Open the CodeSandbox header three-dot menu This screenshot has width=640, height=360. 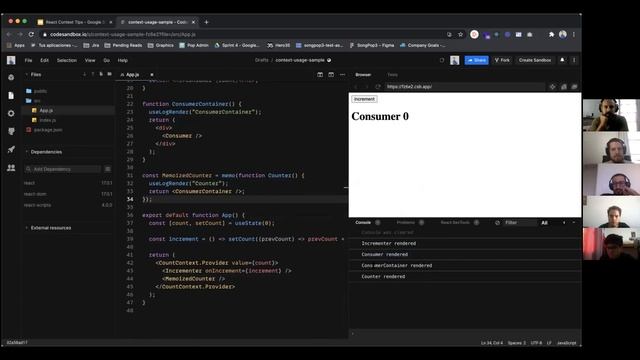coord(574,60)
